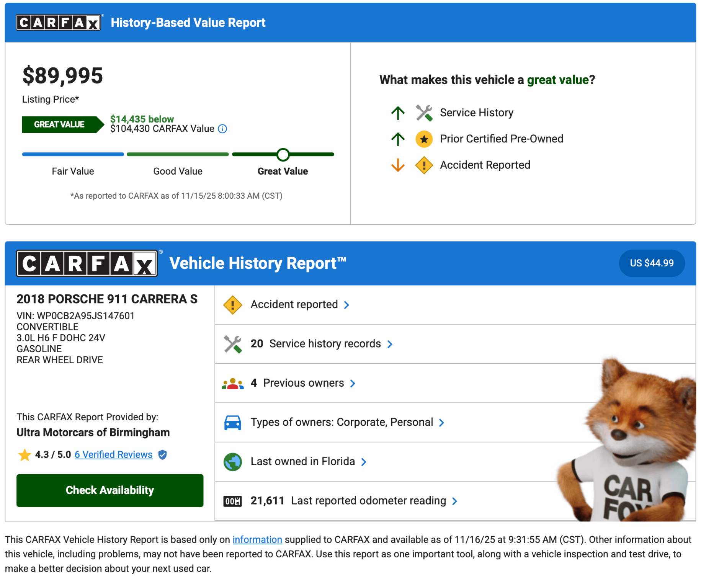Open the 6 Verified Reviews link
Image resolution: width=701 pixels, height=588 pixels.
(113, 455)
